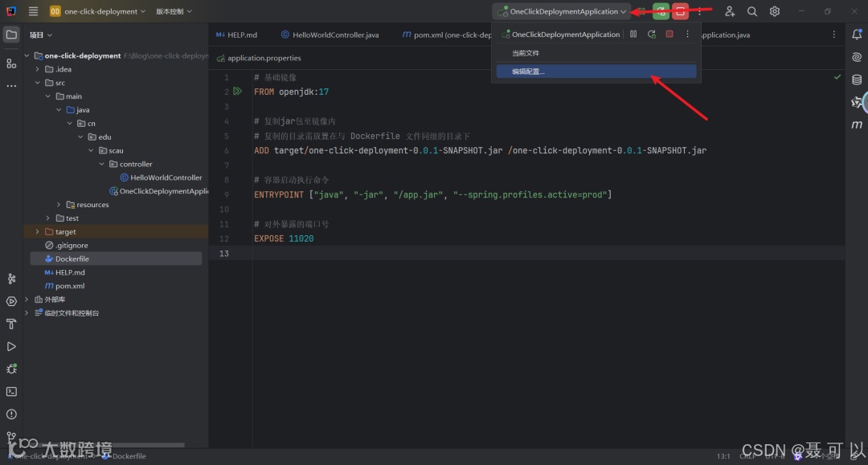
Task: Expand the resources folder
Action: pyautogui.click(x=59, y=205)
